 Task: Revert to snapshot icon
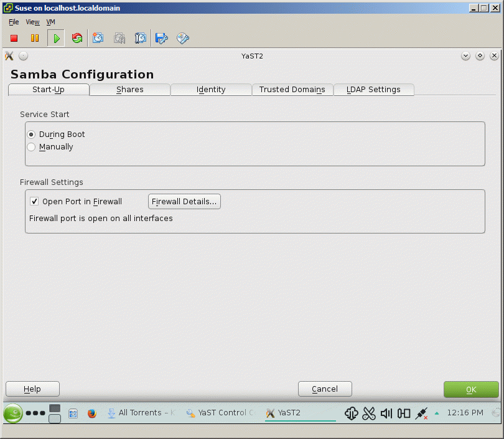coord(119,38)
